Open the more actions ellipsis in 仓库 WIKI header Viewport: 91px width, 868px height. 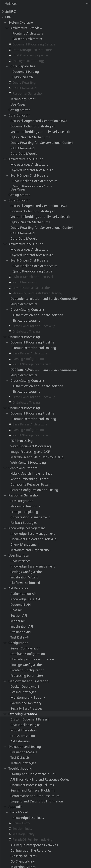pos(87,4)
